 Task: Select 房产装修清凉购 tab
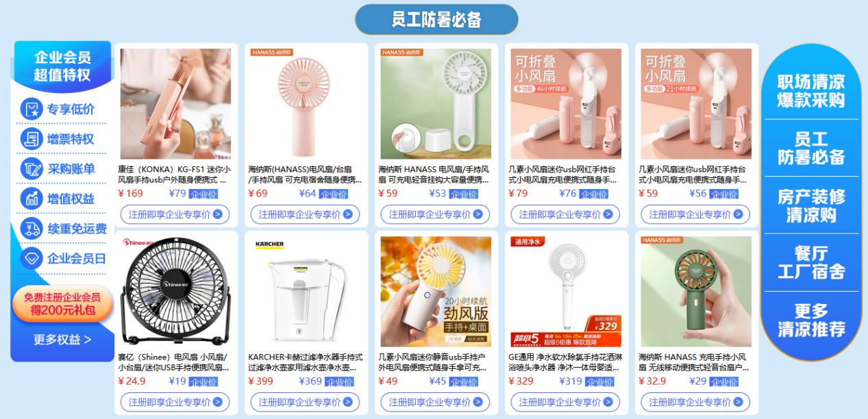[x=810, y=206]
